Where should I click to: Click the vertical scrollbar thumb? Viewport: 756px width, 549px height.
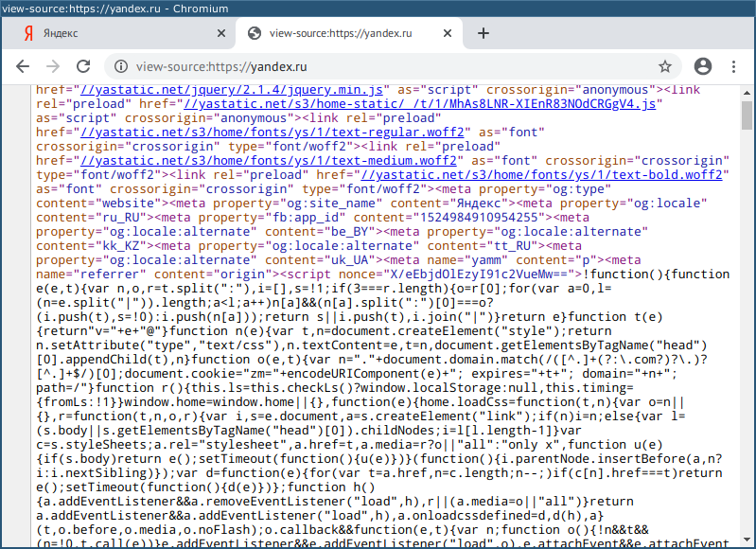click(x=747, y=115)
